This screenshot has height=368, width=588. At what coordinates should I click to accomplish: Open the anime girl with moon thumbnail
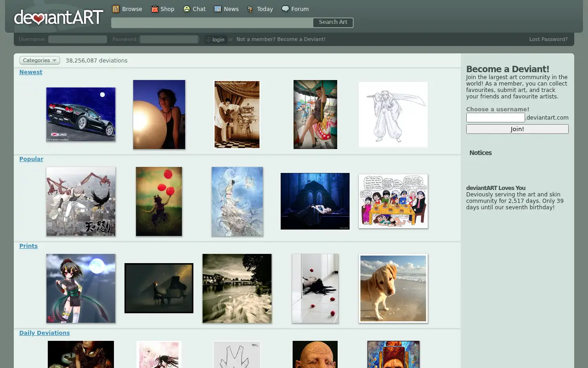(81, 288)
